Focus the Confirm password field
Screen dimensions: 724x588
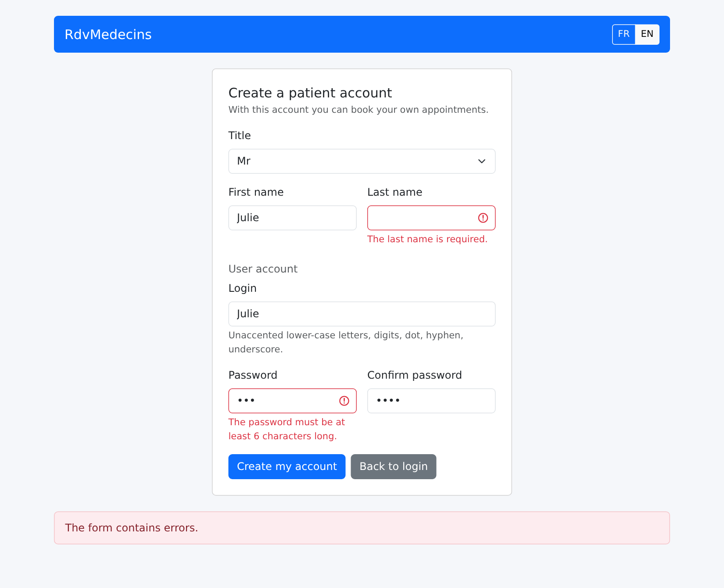(431, 401)
